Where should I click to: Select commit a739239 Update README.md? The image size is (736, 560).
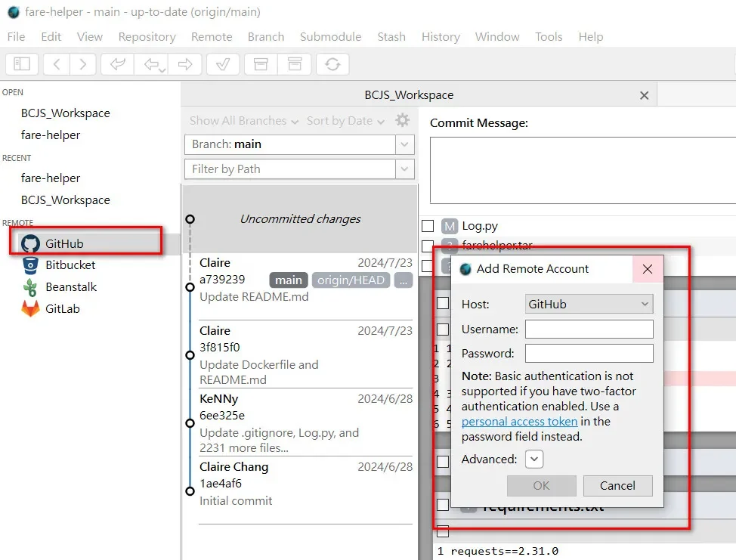[x=300, y=287]
